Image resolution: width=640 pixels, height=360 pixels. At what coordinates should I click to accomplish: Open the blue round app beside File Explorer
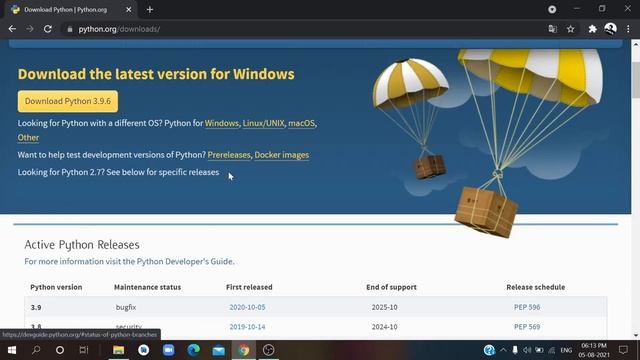pyautogui.click(x=144, y=350)
